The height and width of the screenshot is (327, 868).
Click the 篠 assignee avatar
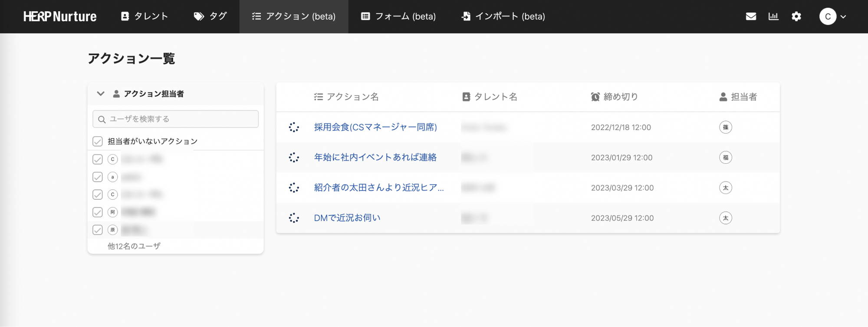[725, 127]
